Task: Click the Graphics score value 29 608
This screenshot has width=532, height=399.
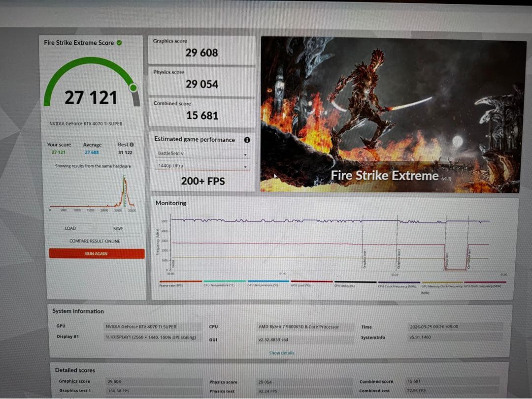Action: tap(201, 53)
